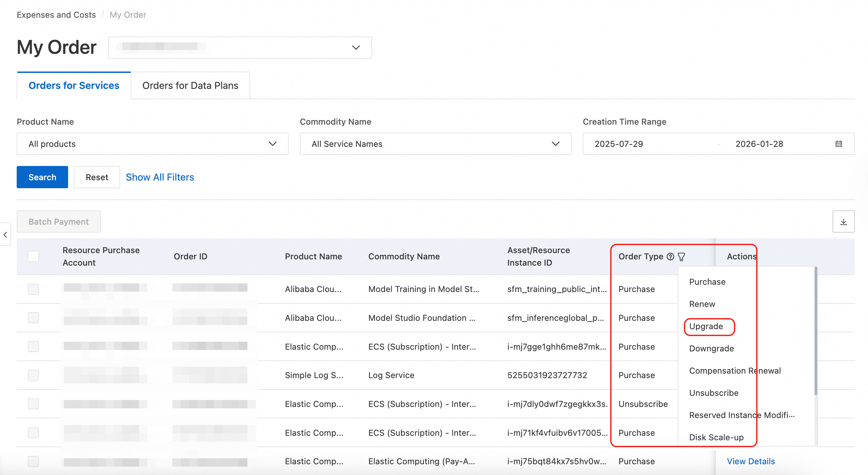868x475 pixels.
Task: Click My Order breadcrumb text
Action: pyautogui.click(x=128, y=15)
